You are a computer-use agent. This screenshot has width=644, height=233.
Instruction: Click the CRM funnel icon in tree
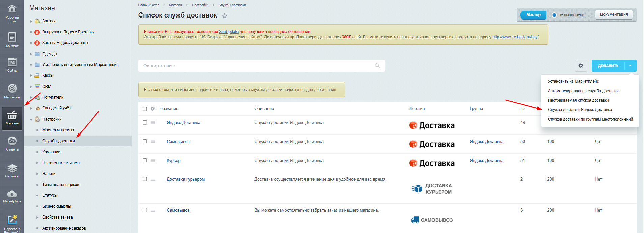pos(37,86)
